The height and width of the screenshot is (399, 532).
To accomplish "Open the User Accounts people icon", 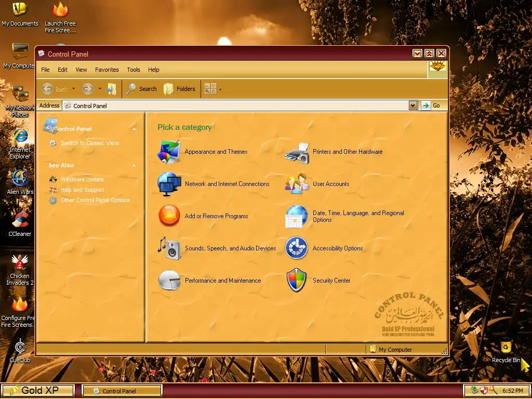I will point(297,183).
